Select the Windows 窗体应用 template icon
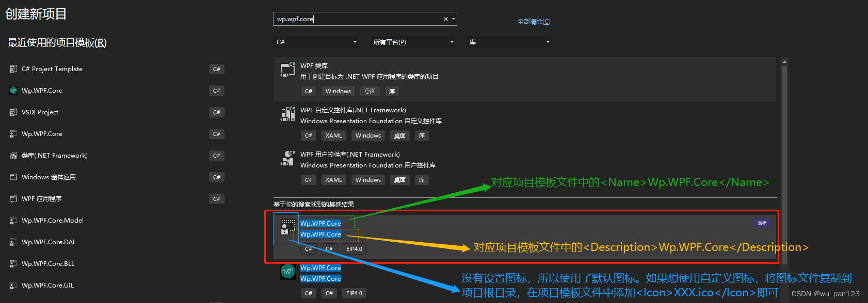Image resolution: width=868 pixels, height=303 pixels. click(13, 177)
